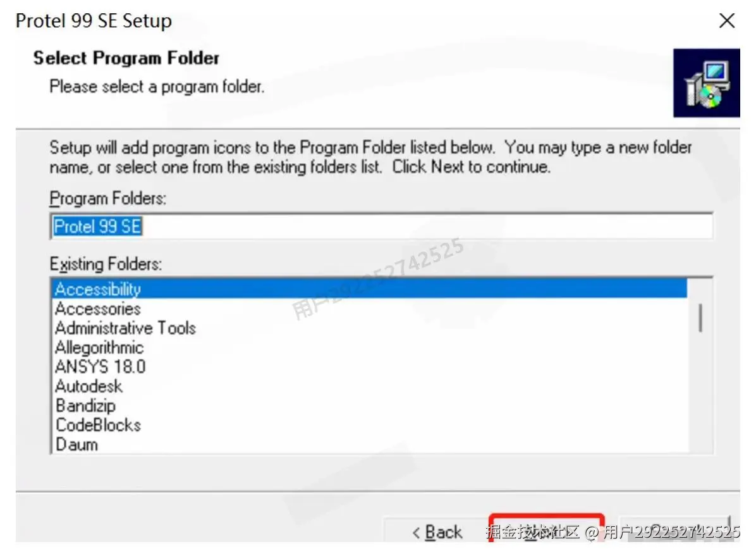Viewport: 756px width, 556px height.
Task: Click the Program Folders label
Action: [107, 199]
